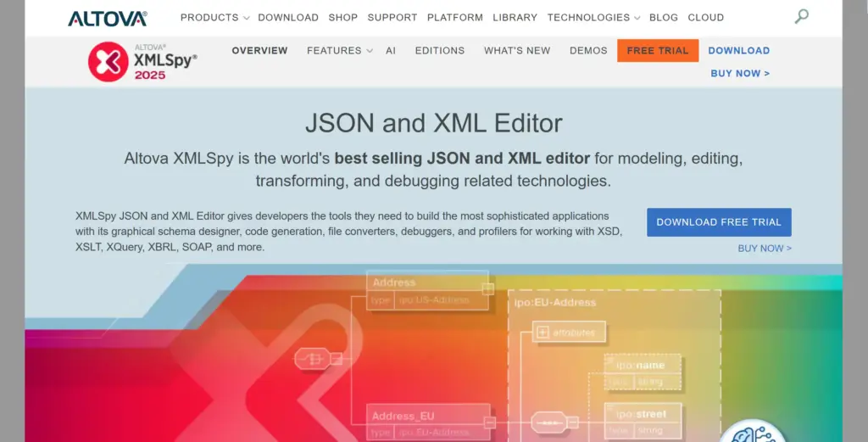
Task: Follow the Buy Now link under Download
Action: [740, 74]
